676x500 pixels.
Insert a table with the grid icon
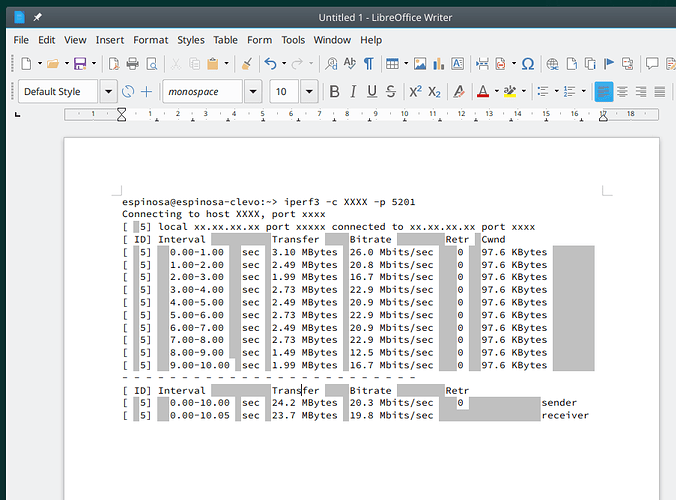pos(392,64)
